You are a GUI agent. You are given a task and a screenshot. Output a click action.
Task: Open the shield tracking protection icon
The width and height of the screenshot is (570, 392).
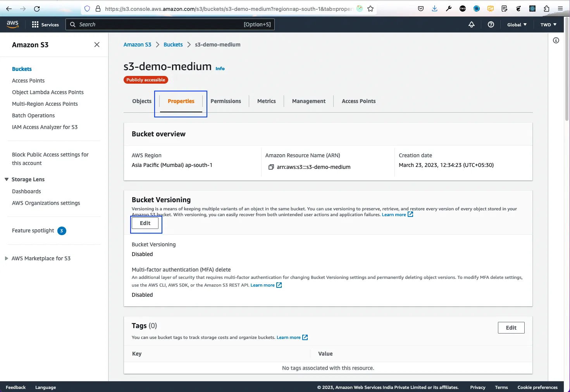coord(87,9)
